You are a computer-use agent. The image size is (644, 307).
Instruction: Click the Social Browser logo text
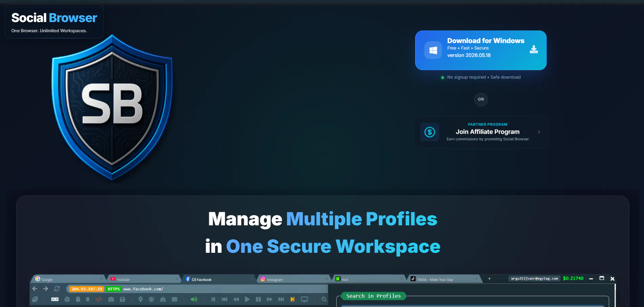click(54, 18)
